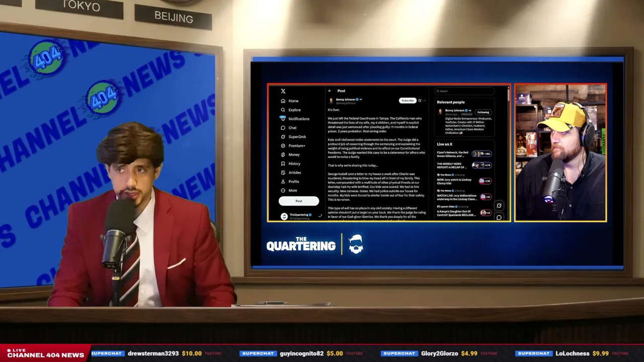Expand the More menu in sidebar

[289, 191]
